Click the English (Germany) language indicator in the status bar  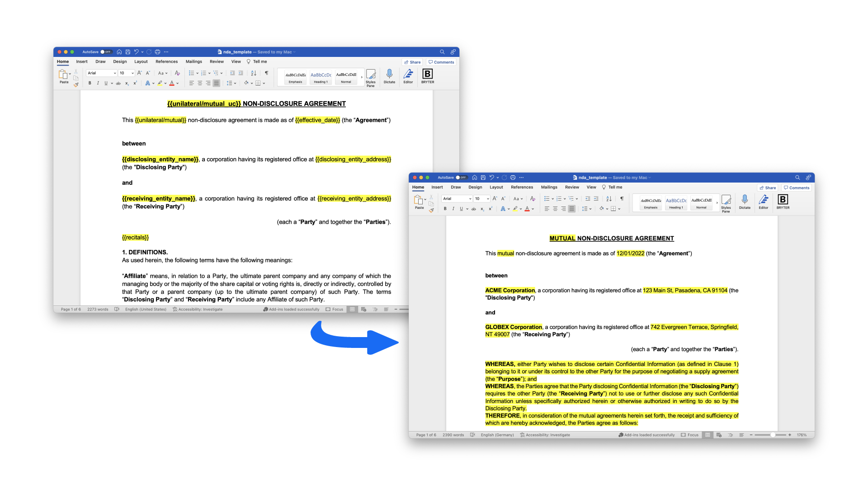point(497,435)
